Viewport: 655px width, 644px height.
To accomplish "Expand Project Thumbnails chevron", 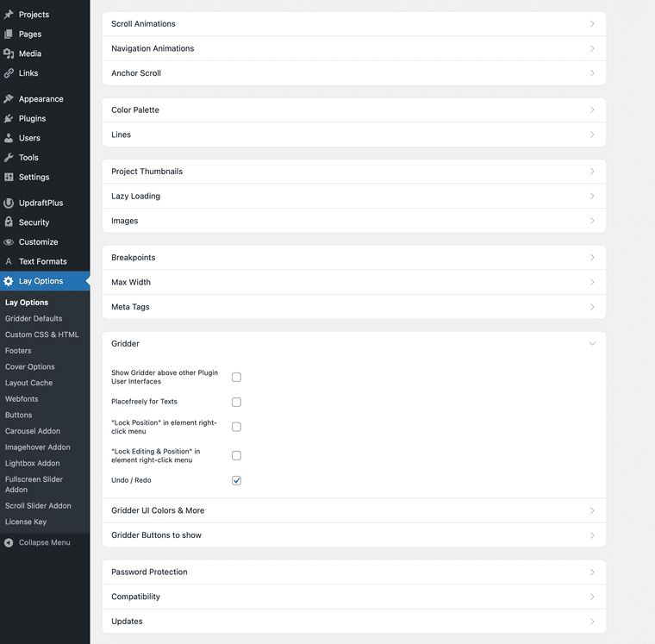I will (x=592, y=172).
